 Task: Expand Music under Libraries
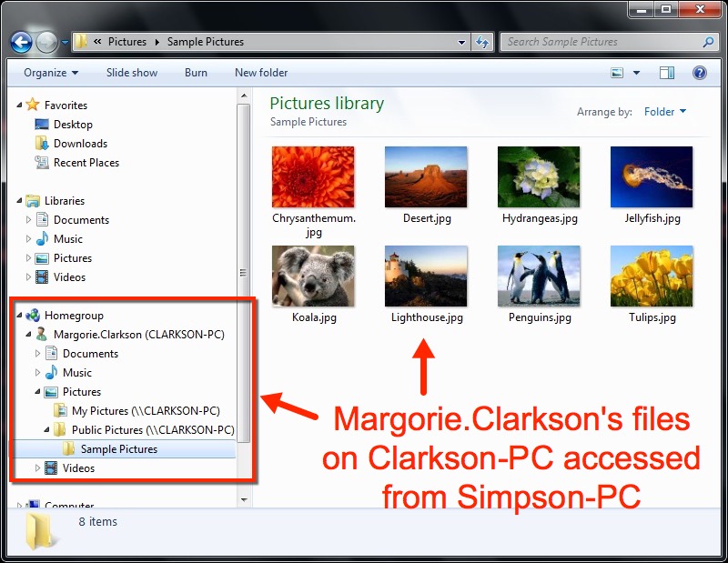click(x=28, y=239)
